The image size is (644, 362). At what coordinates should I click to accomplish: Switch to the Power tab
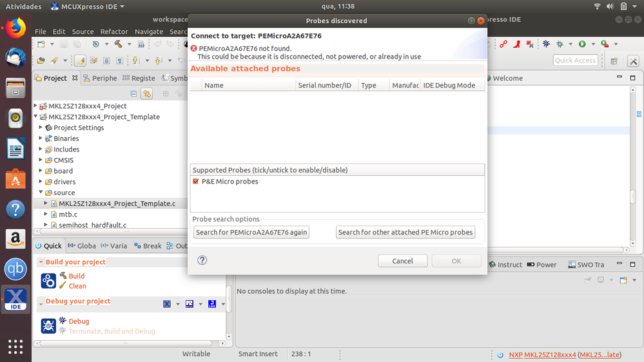click(542, 265)
